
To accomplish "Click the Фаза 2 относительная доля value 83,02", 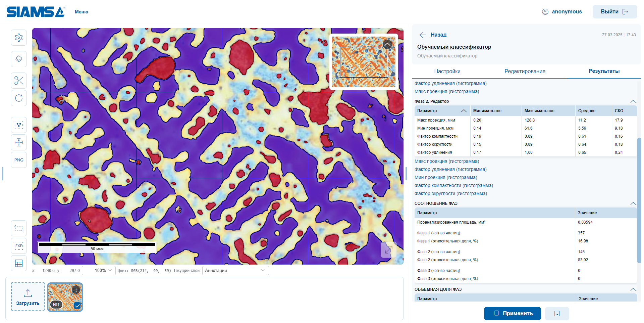I will pyautogui.click(x=583, y=260).
